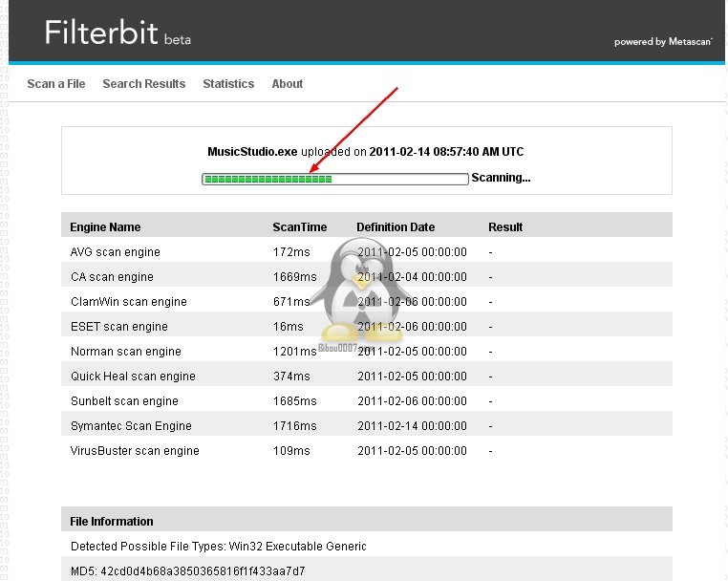Click the upload timestamp 2011-02-14 08:57:40 AM UTC
The height and width of the screenshot is (581, 728).
coord(447,152)
